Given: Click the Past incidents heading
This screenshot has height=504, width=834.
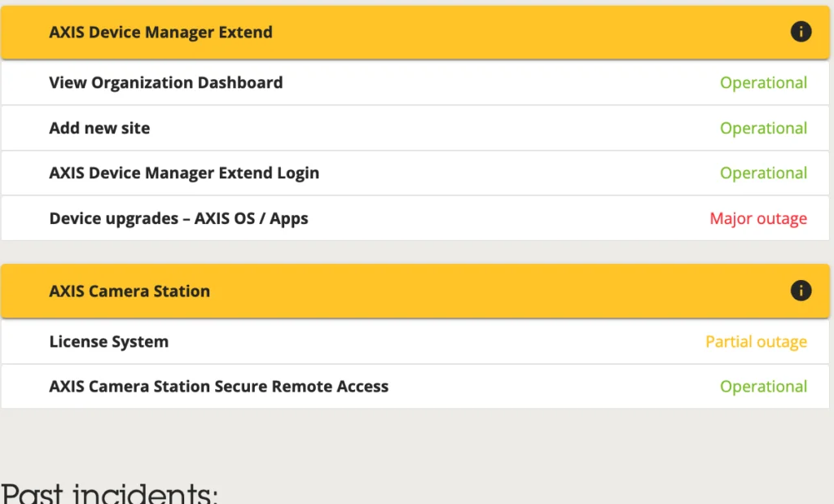Looking at the screenshot, I should pos(110,493).
